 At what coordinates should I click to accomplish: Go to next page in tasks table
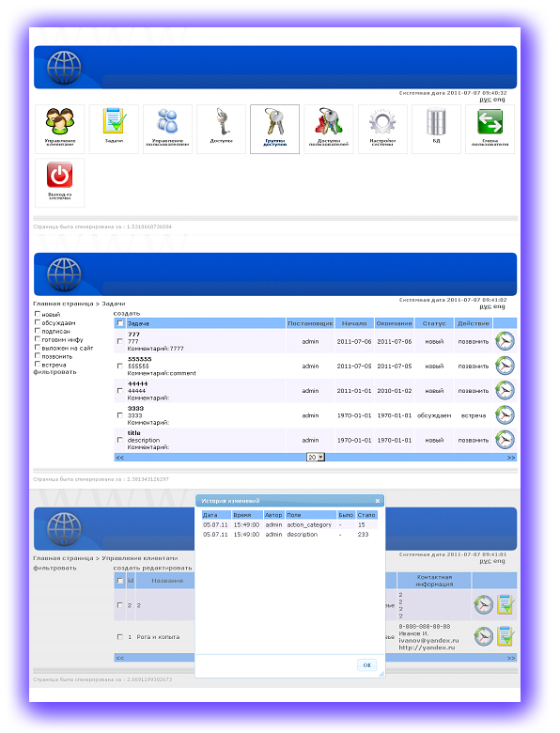(511, 458)
